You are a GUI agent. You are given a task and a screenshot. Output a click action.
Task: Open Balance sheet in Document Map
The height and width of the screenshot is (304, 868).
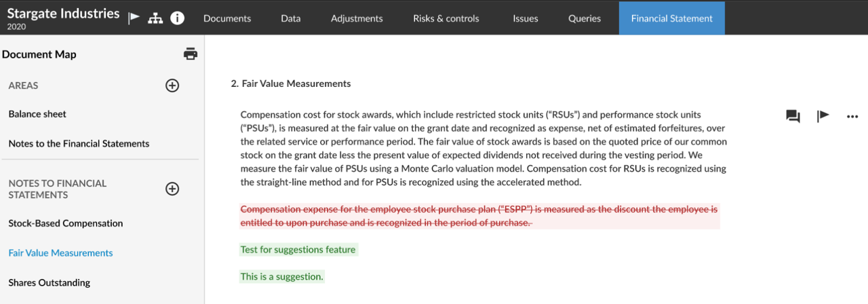point(37,114)
